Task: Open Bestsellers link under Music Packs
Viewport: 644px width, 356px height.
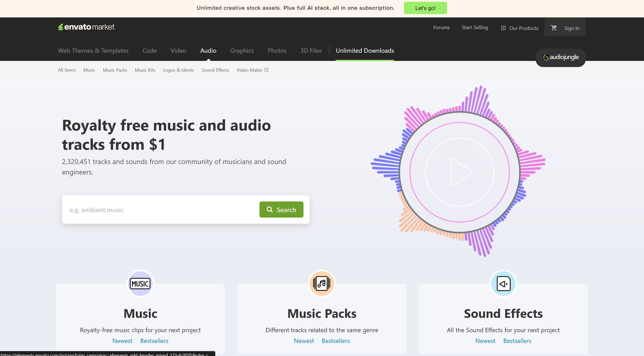Action: (x=335, y=341)
